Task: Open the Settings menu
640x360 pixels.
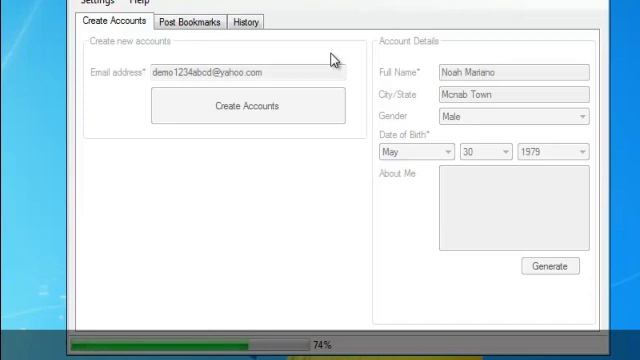Action: tap(98, 2)
